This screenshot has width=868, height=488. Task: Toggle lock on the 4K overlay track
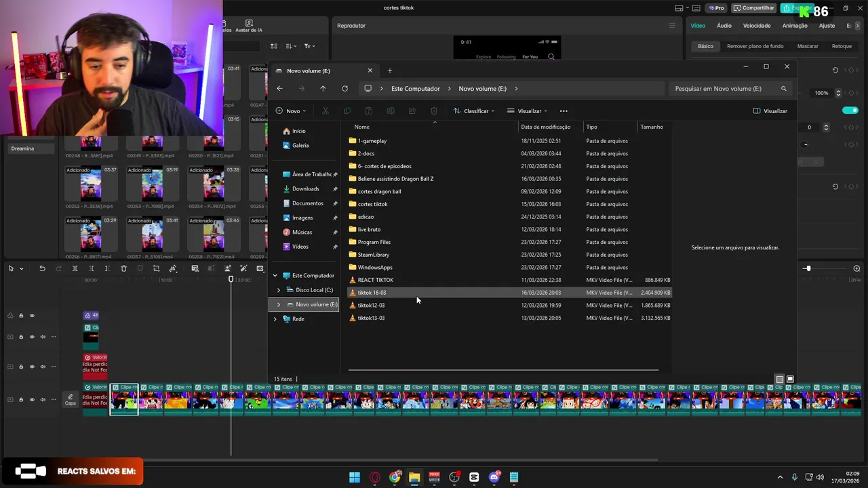click(21, 315)
